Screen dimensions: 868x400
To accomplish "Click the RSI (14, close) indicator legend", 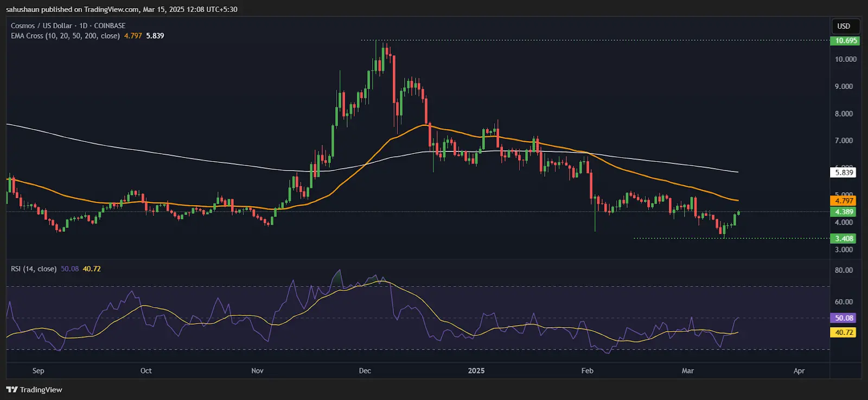I will [x=34, y=269].
